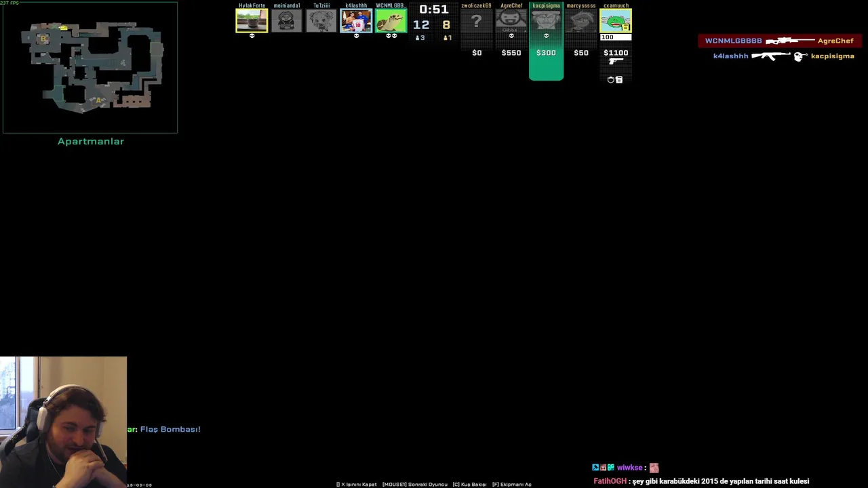868x488 pixels.
Task: Select meinianda1's greyed-out avatar
Action: point(287,20)
